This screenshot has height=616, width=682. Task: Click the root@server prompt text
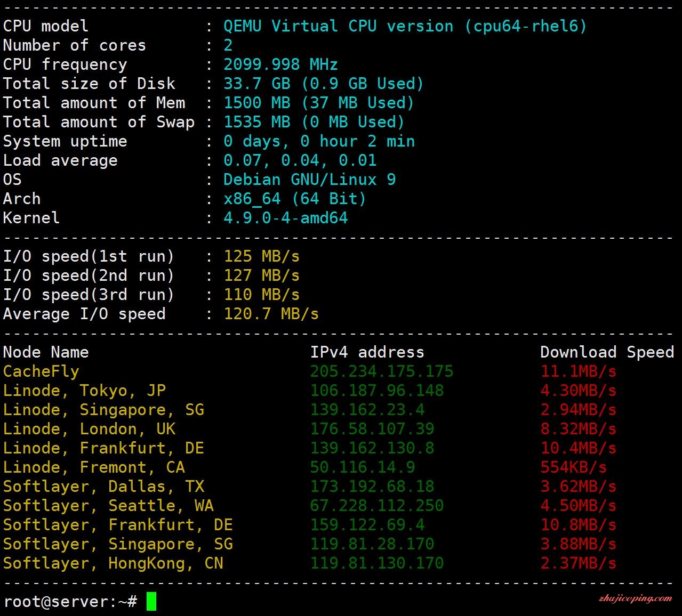[x=70, y=602]
